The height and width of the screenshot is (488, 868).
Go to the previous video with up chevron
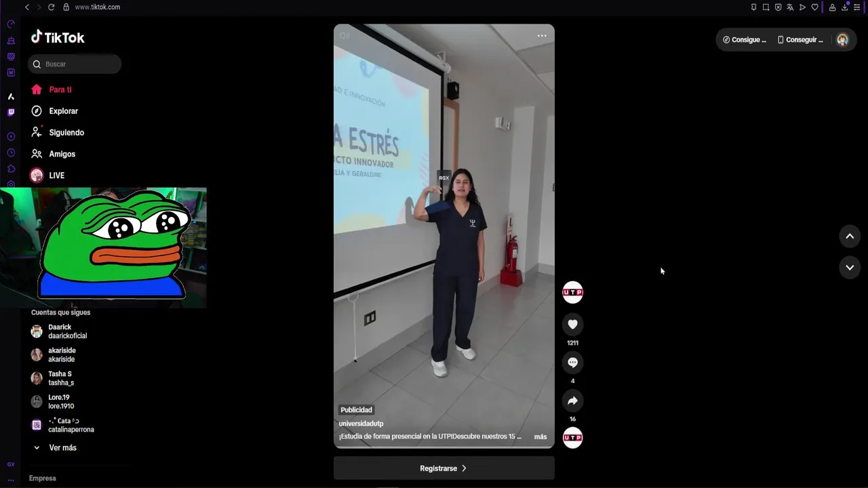pyautogui.click(x=850, y=237)
